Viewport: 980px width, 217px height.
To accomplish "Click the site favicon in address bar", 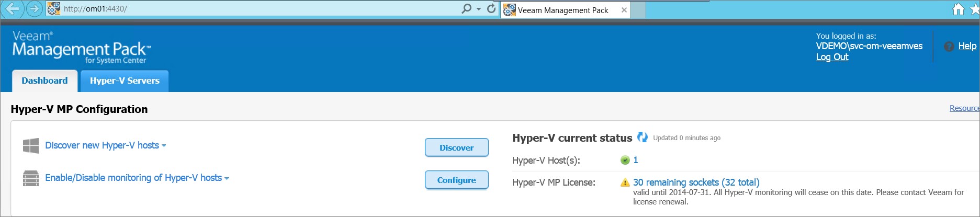I will coord(54,9).
